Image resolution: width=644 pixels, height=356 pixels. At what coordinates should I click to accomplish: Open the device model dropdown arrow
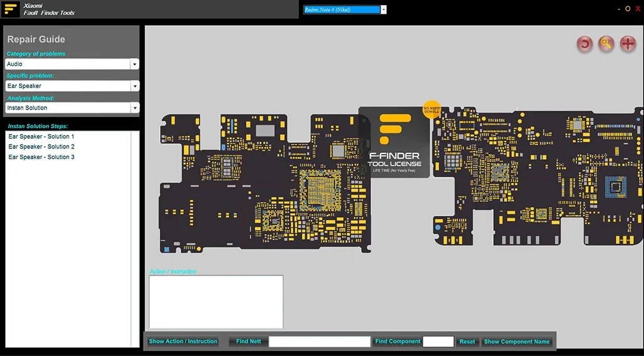click(x=384, y=9)
